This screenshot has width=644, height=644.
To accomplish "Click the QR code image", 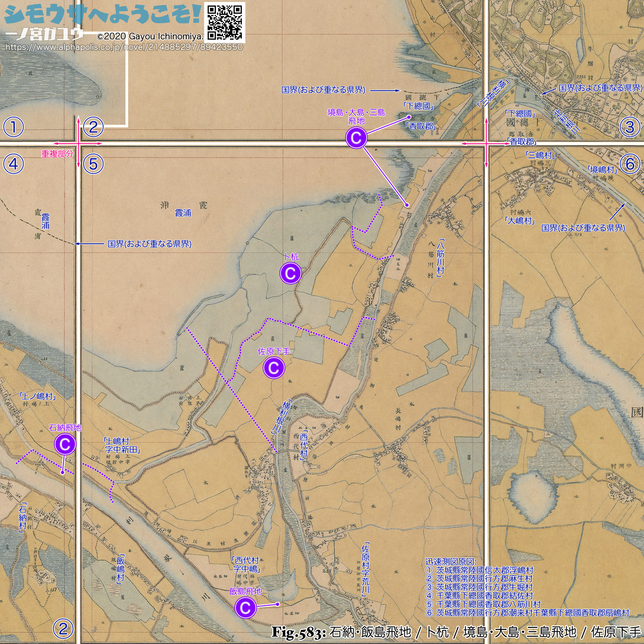I will pos(224,22).
